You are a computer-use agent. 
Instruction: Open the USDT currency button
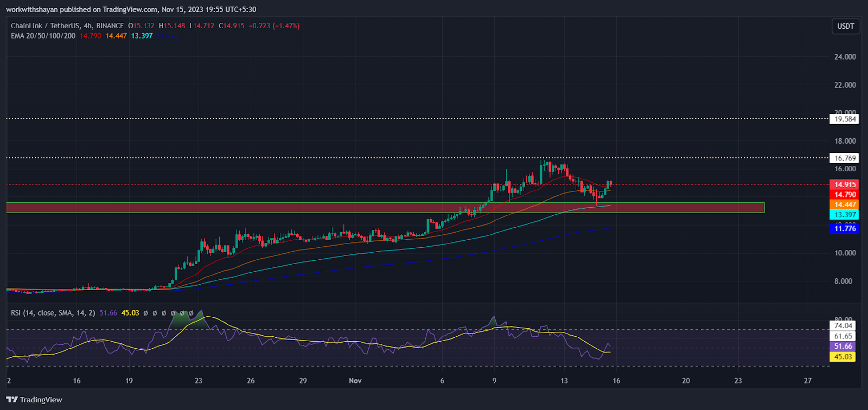[x=846, y=26]
